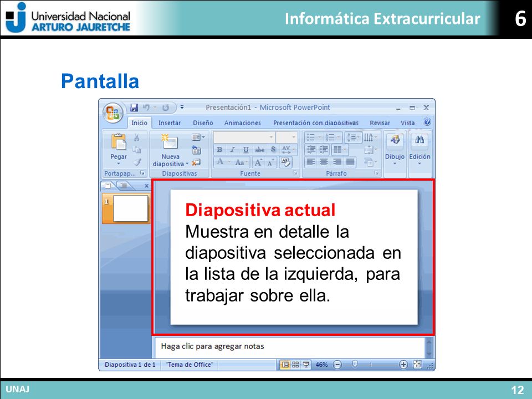Open columns dropdown in Párrafo

(340, 150)
